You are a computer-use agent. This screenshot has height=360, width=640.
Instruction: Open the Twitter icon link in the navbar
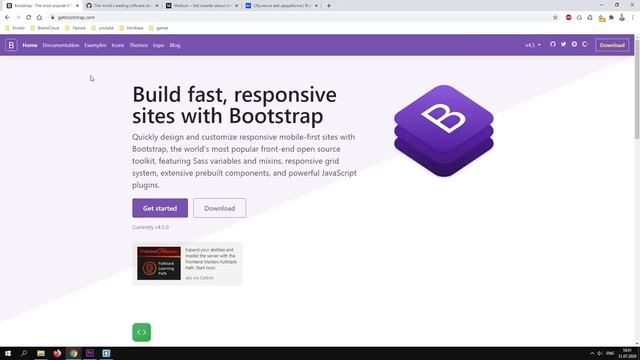(564, 44)
